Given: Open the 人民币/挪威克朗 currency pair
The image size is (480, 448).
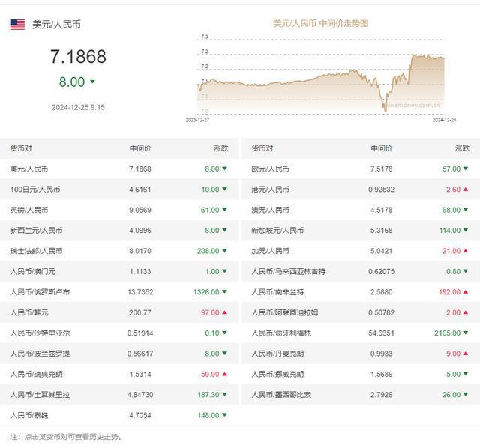Looking at the screenshot, I should pyautogui.click(x=277, y=374).
